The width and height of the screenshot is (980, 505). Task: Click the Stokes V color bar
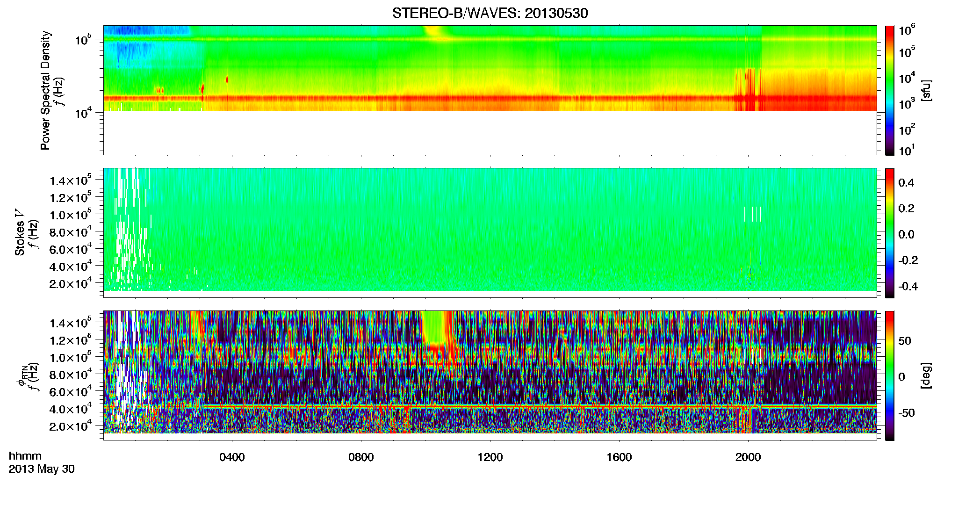click(889, 233)
